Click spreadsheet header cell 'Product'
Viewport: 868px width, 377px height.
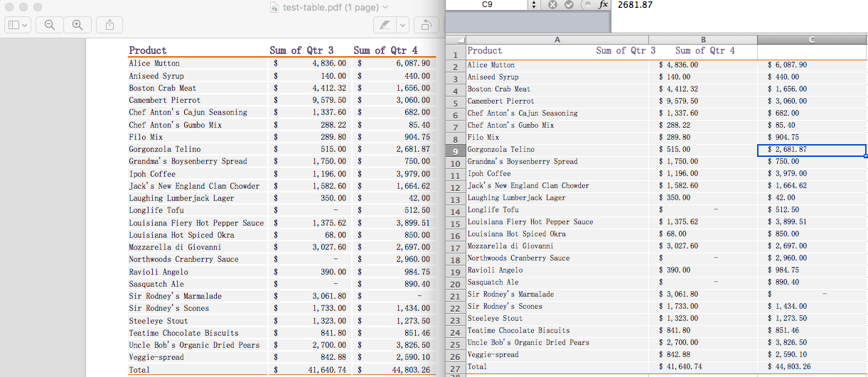pyautogui.click(x=485, y=51)
